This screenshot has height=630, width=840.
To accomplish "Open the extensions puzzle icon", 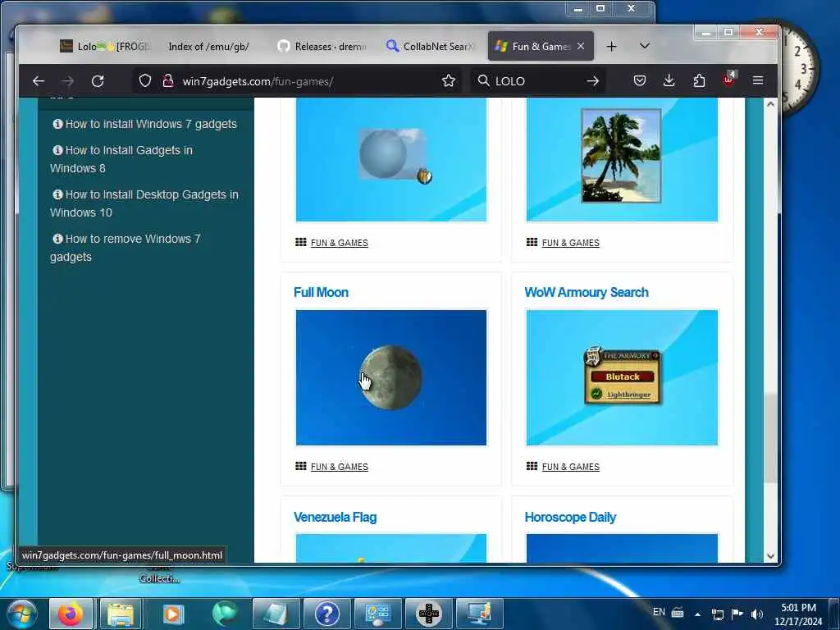I will (699, 81).
